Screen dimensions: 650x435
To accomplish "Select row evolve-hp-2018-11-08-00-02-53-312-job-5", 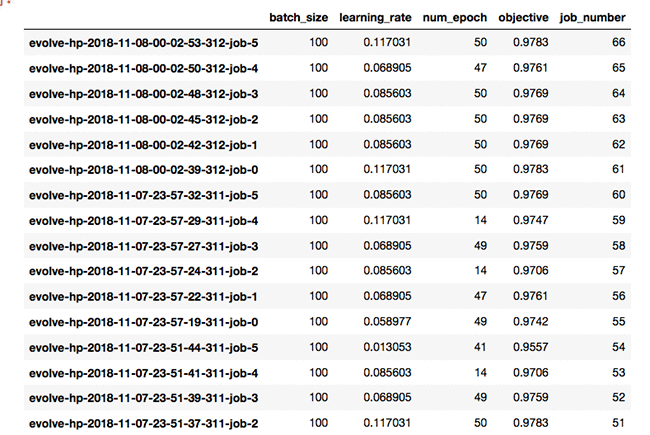I will coord(327,42).
